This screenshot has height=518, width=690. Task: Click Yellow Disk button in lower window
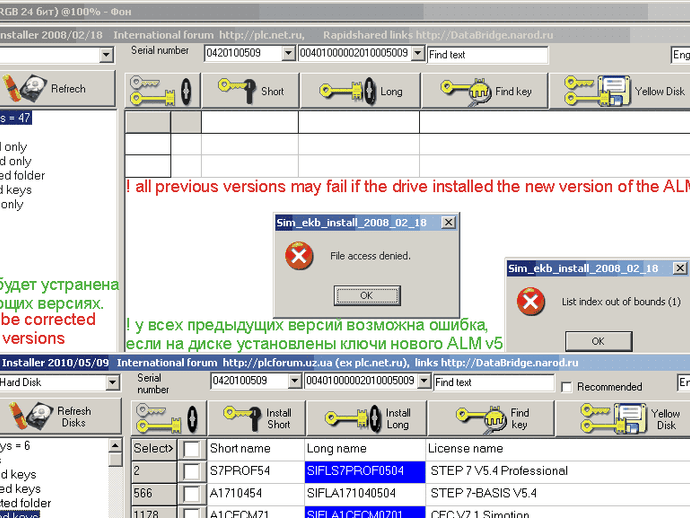623,419
